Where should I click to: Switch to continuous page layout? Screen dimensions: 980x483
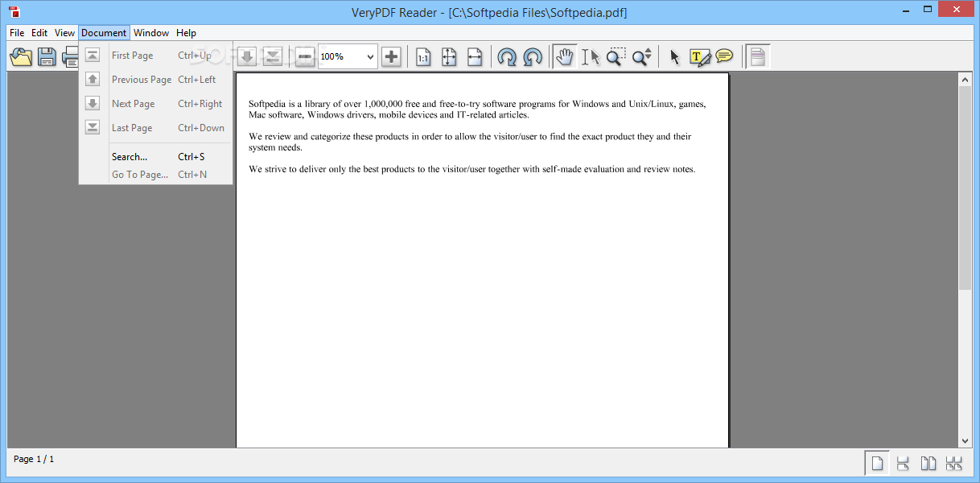point(903,463)
